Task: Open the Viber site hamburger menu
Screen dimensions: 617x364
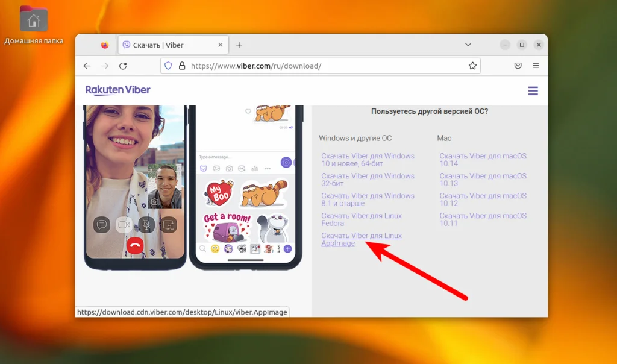Action: pos(533,91)
